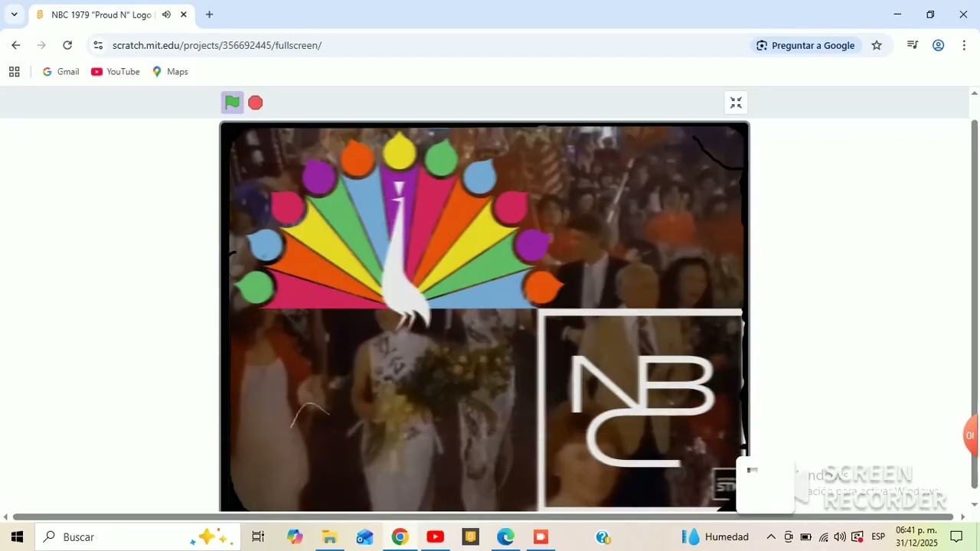The width and height of the screenshot is (980, 551).
Task: Click the vertical page scrollbar
Action: 974,304
